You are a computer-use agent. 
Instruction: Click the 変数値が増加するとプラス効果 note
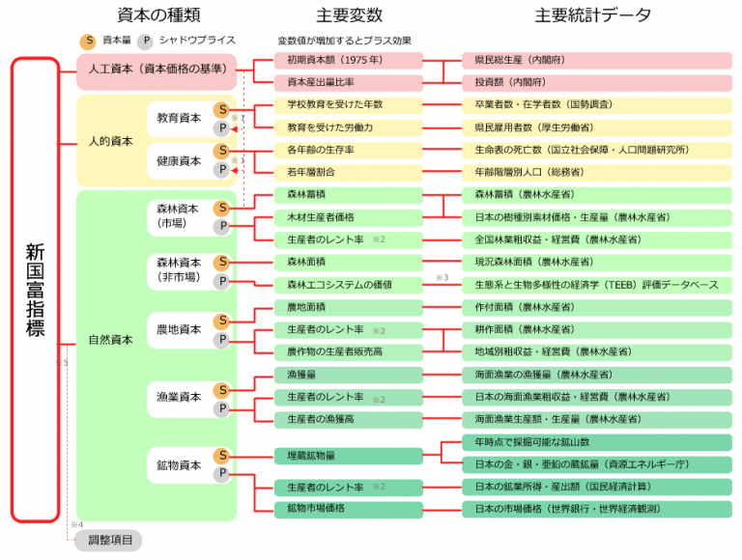point(345,42)
